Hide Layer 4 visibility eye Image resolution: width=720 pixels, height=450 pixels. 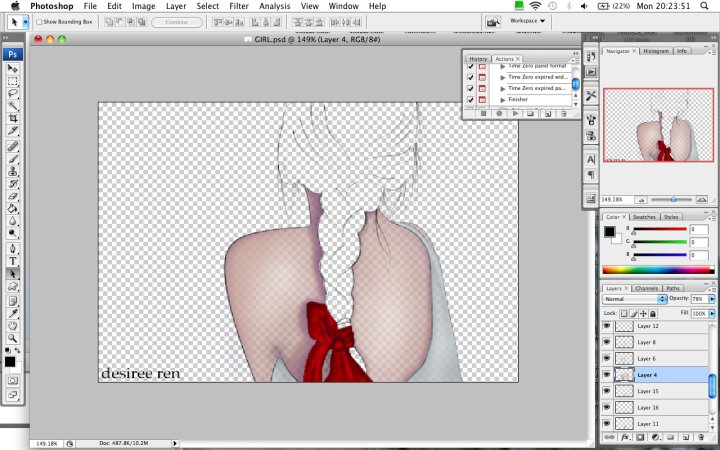(x=607, y=375)
